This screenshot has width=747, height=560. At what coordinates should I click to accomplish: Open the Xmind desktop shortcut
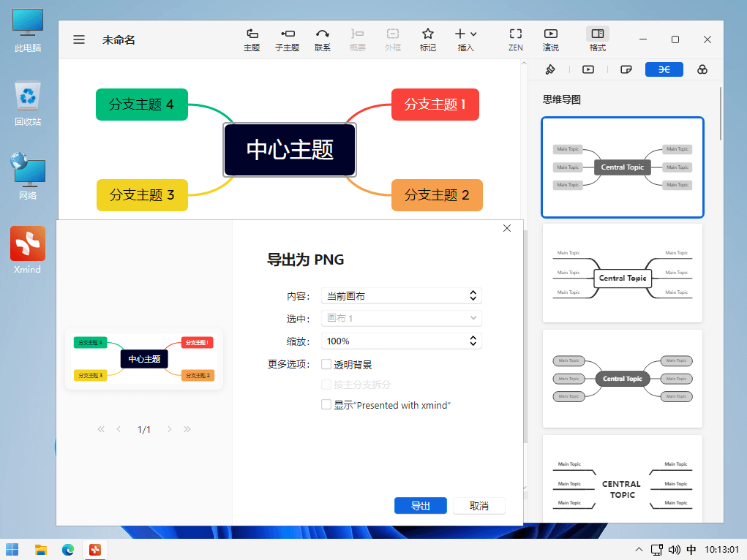28,251
